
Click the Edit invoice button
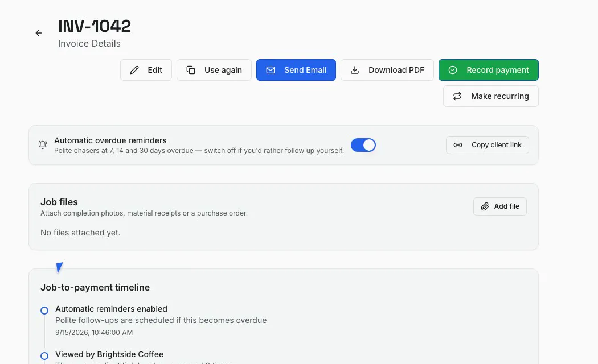pos(146,70)
